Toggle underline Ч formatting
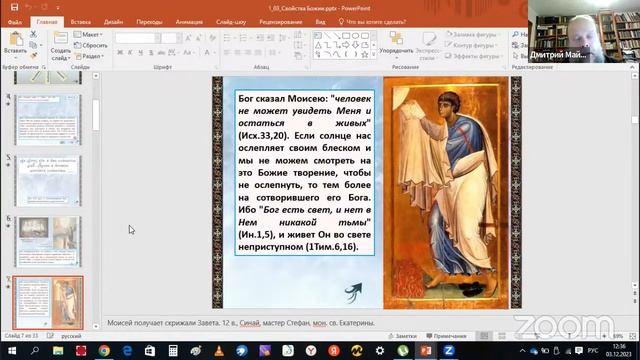This screenshot has width=640, height=360. tap(140, 53)
